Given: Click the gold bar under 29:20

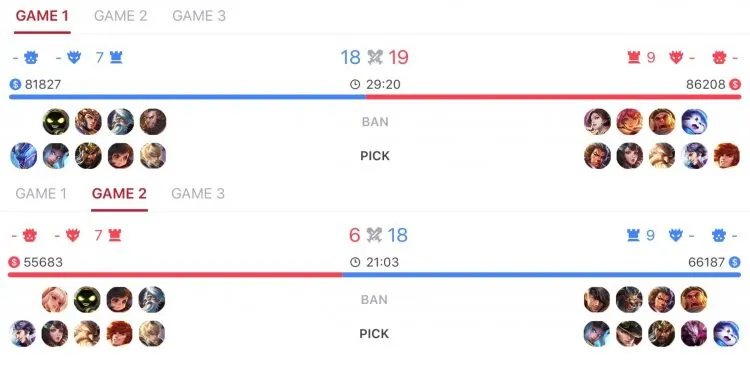Looking at the screenshot, I should tap(375, 97).
